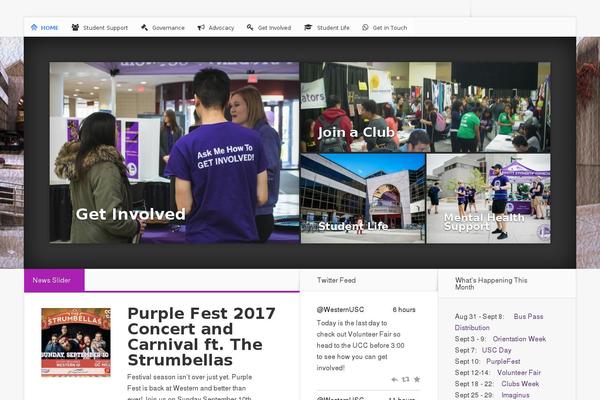Open the Purple Fest 2017 Concert headline
The width and height of the screenshot is (600, 400).
click(x=201, y=336)
